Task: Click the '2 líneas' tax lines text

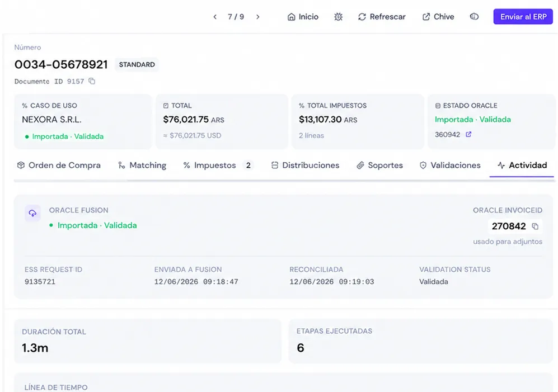Action: click(x=311, y=135)
